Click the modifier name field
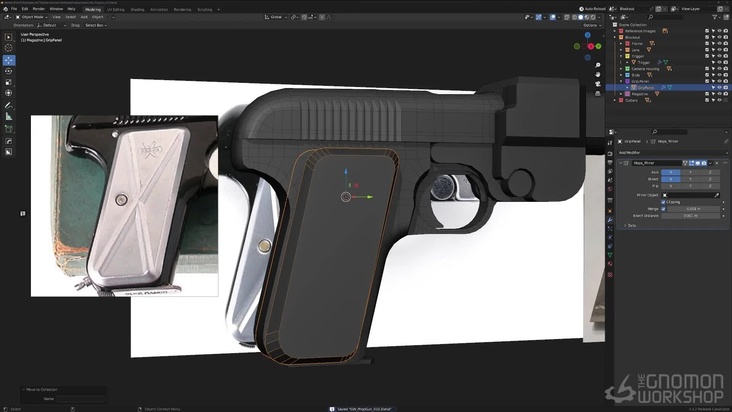The width and height of the screenshot is (732, 412). coord(657,163)
